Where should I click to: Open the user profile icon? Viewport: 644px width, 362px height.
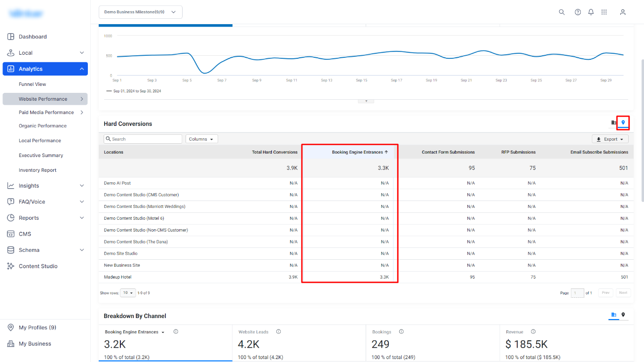click(x=623, y=12)
